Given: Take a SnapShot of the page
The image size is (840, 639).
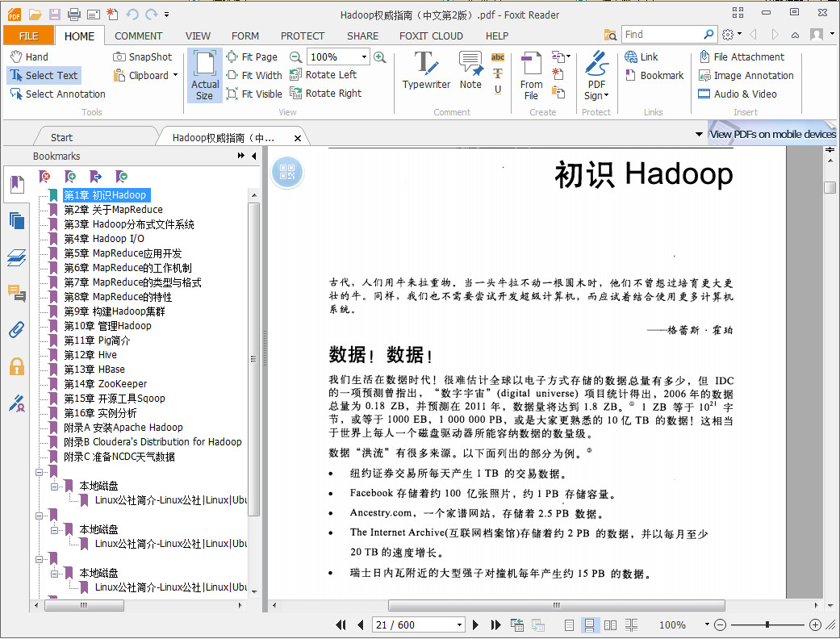Looking at the screenshot, I should pos(144,56).
